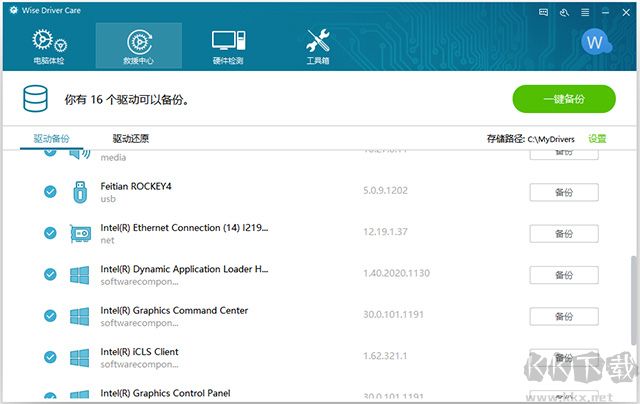Back up the Intel Ethernet Connection driver
Viewport: 640px width, 404px height.
coord(564,234)
